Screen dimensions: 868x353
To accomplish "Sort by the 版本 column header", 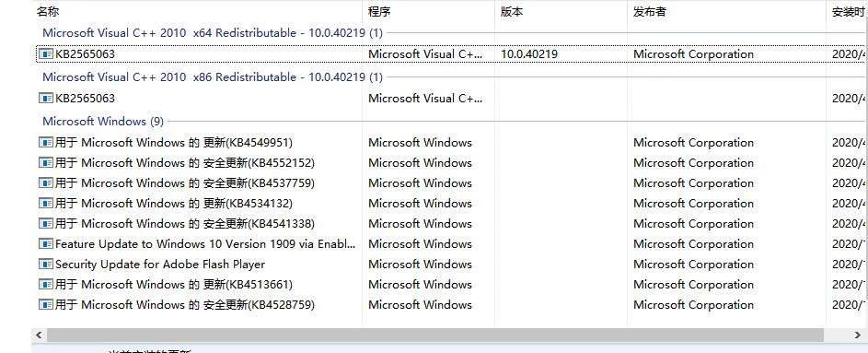I will pyautogui.click(x=512, y=12).
